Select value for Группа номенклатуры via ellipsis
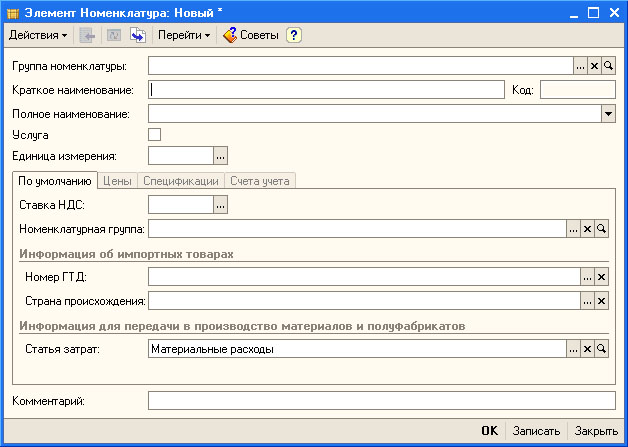 pos(580,66)
